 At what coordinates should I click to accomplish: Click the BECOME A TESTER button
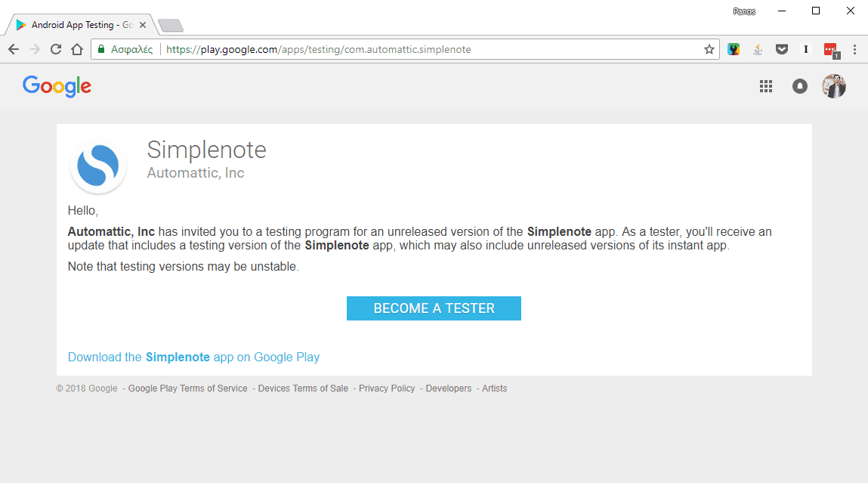pyautogui.click(x=434, y=308)
